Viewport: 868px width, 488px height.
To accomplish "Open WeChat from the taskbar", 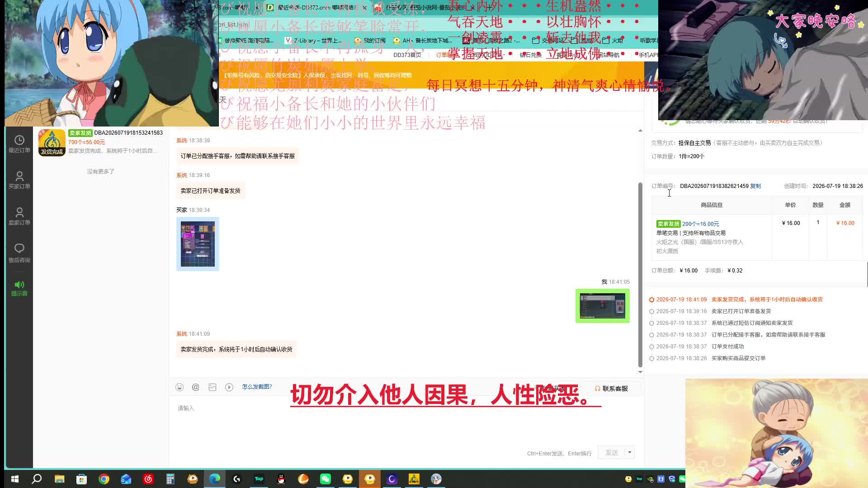I will tap(325, 479).
